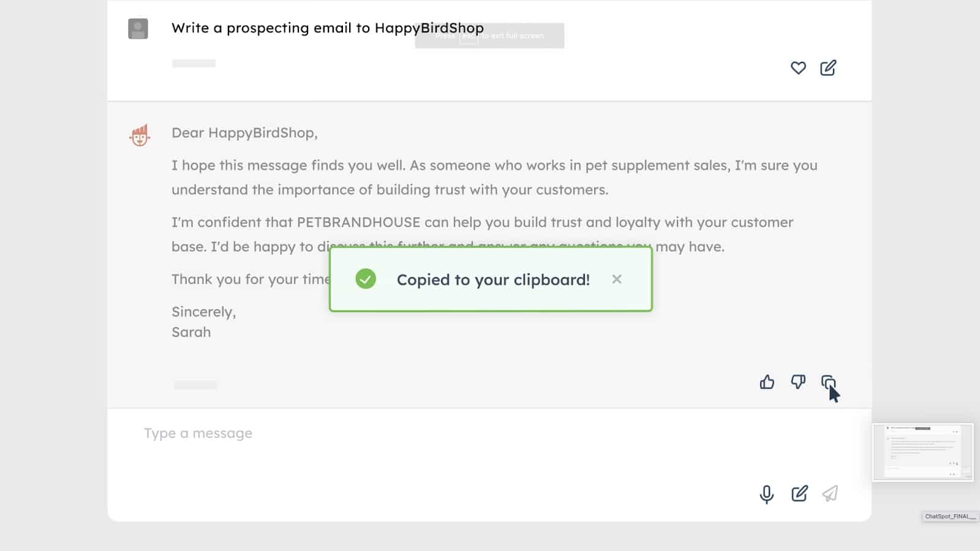The height and width of the screenshot is (551, 980).
Task: Give the email response a thumbs up
Action: click(x=767, y=383)
